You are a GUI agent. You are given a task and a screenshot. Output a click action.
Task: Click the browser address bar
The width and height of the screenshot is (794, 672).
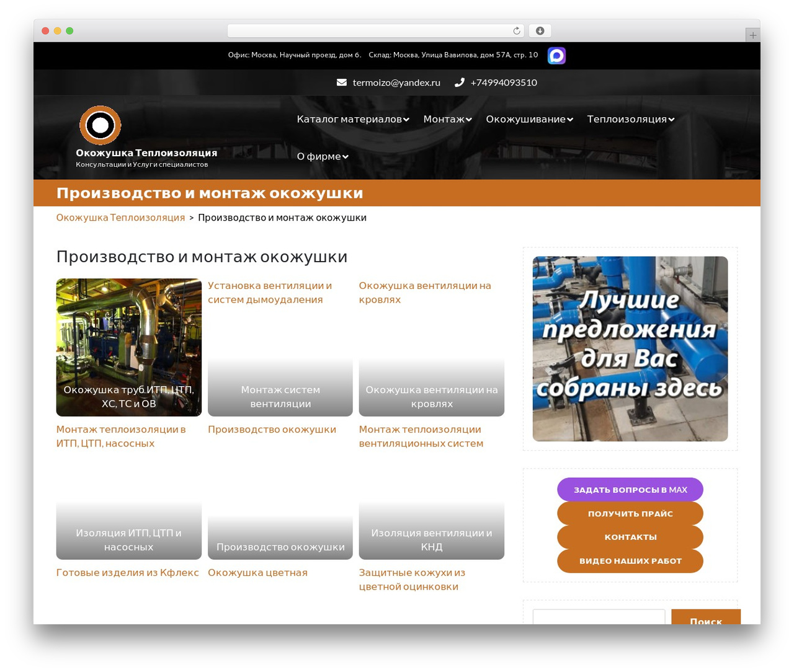point(376,31)
